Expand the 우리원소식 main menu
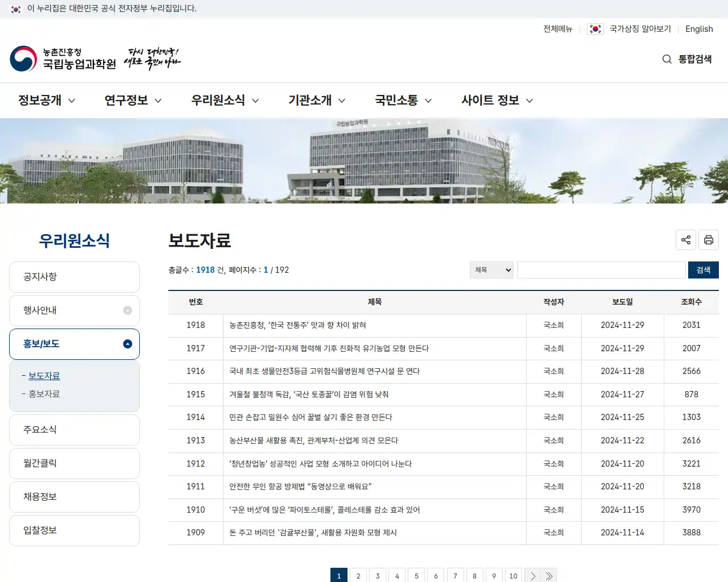Screen dimensions: 728x582 pos(225,101)
